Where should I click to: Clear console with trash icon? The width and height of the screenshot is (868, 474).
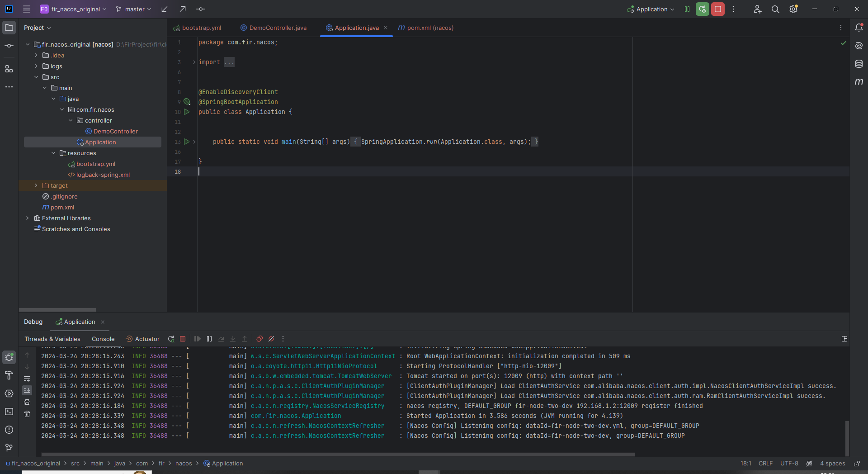pyautogui.click(x=27, y=414)
